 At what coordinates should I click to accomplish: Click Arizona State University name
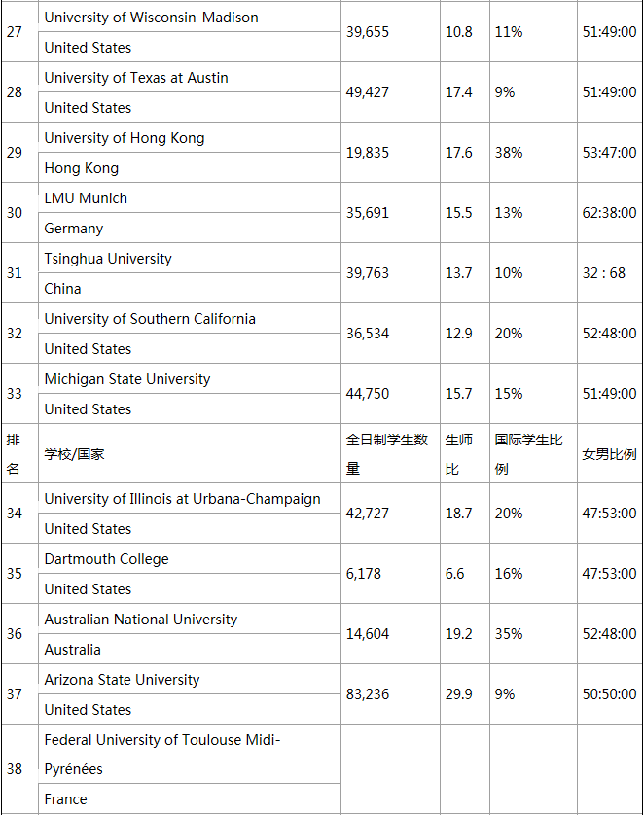click(x=122, y=680)
